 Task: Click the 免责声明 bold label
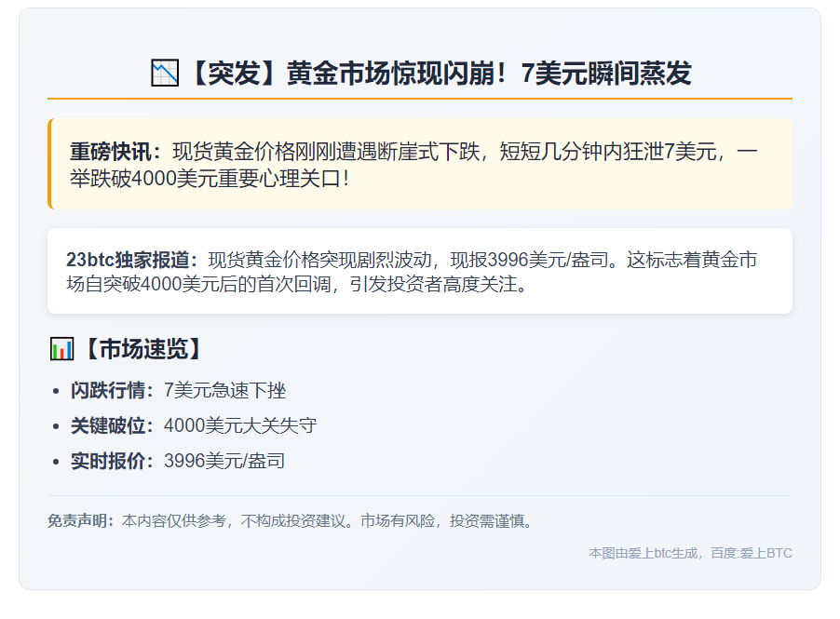(81, 520)
